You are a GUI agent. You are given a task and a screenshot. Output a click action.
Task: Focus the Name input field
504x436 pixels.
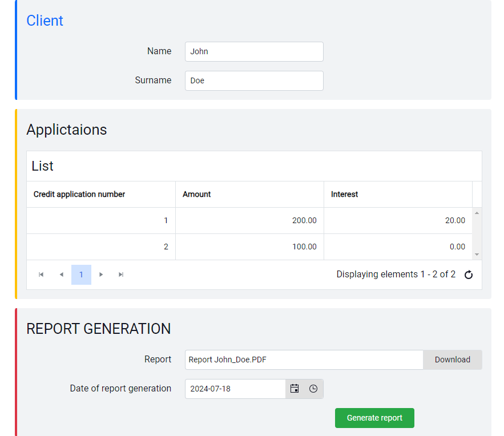click(x=254, y=51)
